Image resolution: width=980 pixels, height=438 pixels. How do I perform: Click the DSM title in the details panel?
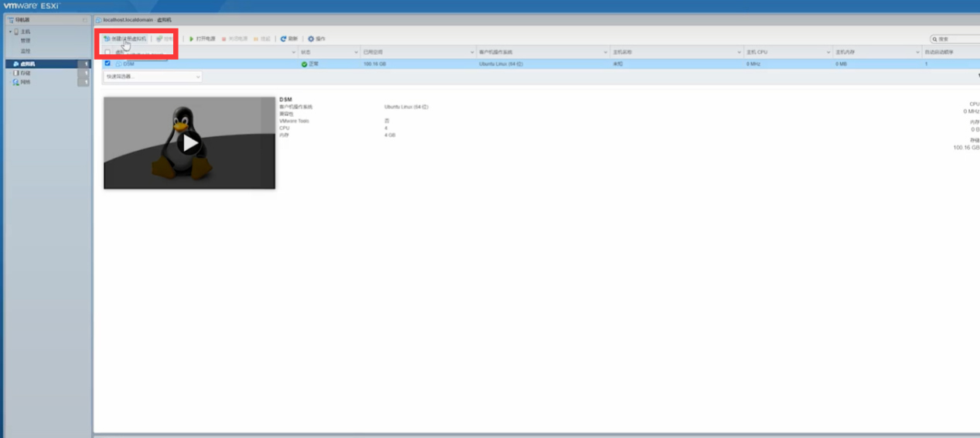(x=286, y=100)
